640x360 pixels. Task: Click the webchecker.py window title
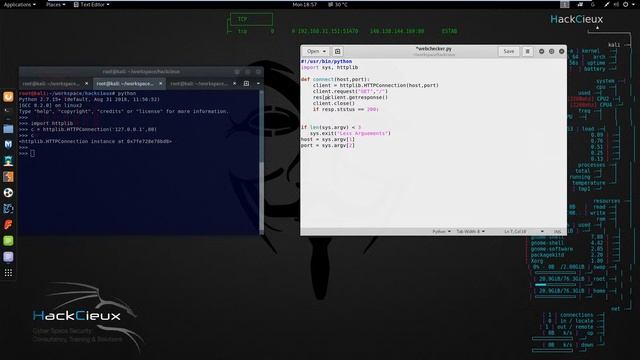click(433, 49)
